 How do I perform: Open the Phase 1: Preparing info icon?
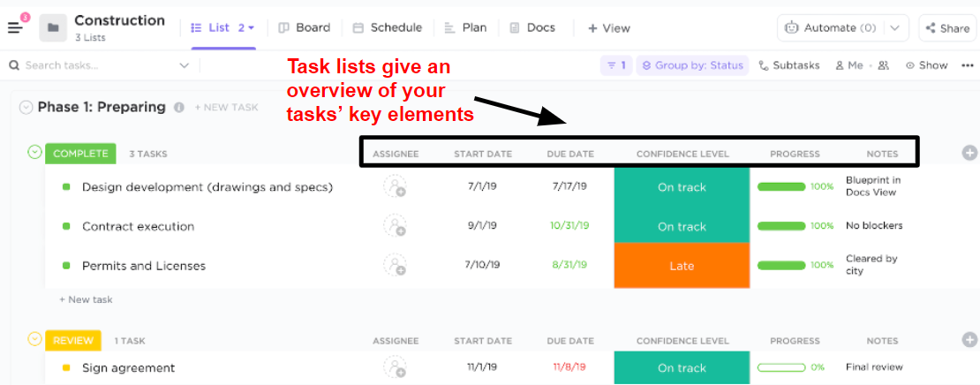(x=178, y=108)
